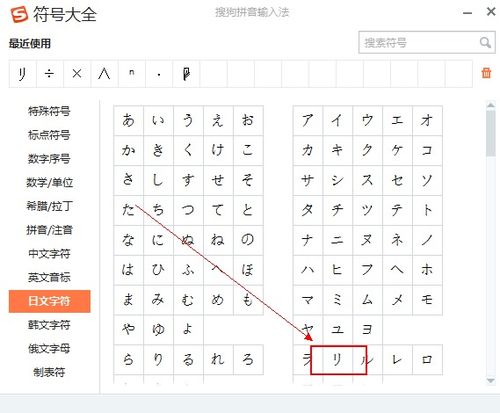Insert katakana ヨ
Image resolution: width=500 pixels, height=413 pixels.
pos(367,330)
